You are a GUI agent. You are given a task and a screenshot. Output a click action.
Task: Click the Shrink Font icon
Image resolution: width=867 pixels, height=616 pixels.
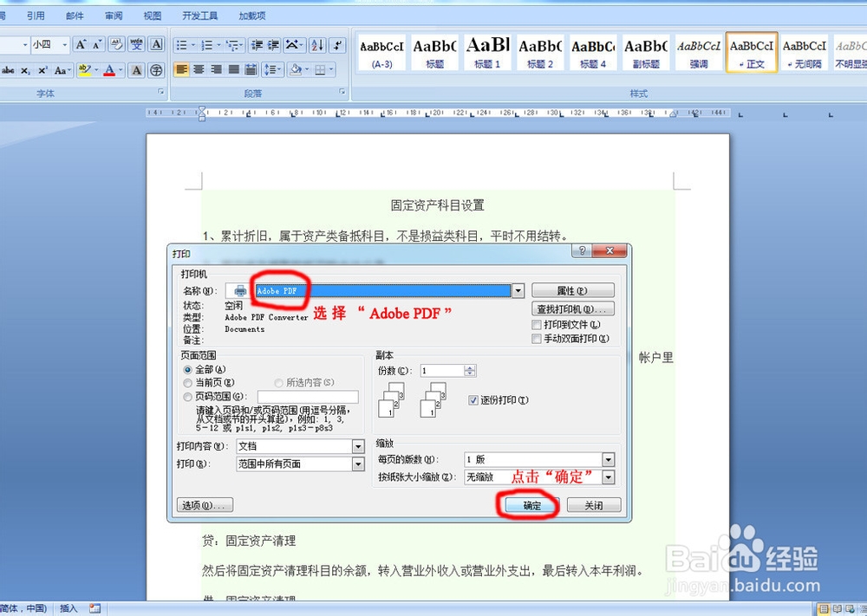[x=97, y=45]
